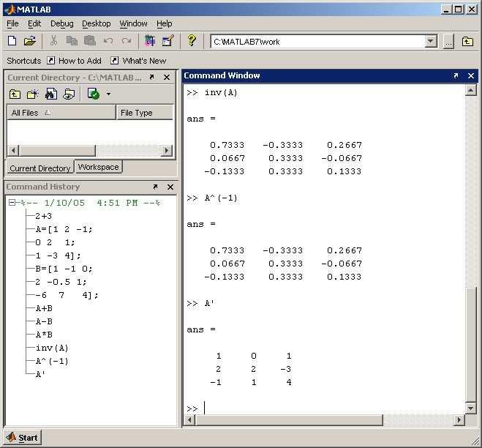Open the File menu
The height and width of the screenshot is (448, 482).
click(12, 23)
